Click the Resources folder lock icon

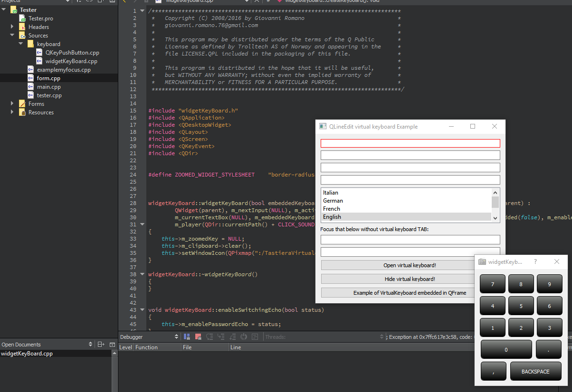pos(23,112)
